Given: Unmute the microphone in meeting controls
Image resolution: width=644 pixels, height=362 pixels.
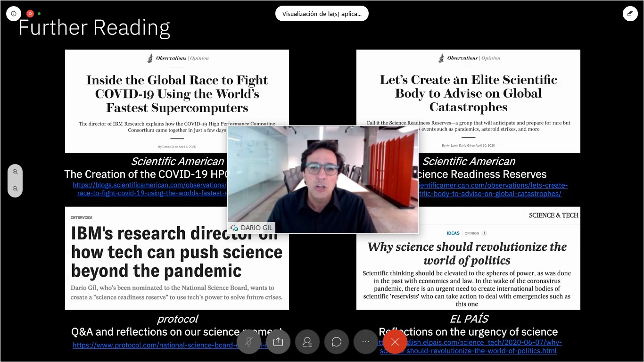Looking at the screenshot, I should pos(249,342).
